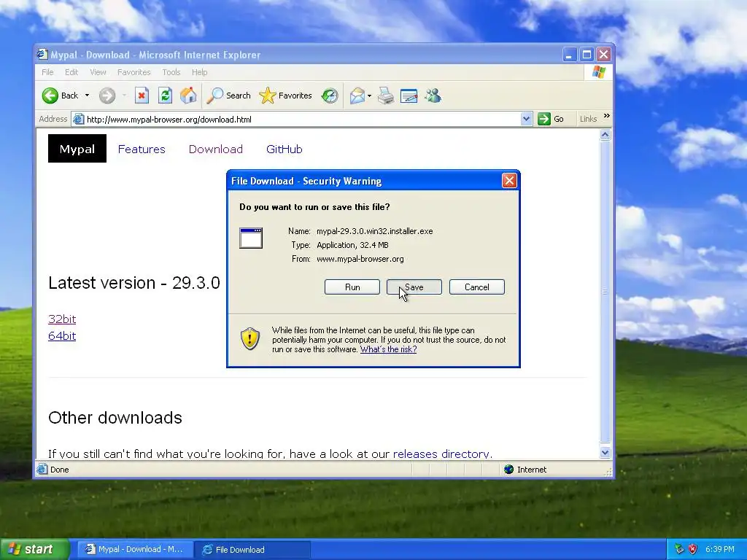Switch to Mypal - Download taskbar button
Screen dimensions: 747x560
(x=135, y=550)
